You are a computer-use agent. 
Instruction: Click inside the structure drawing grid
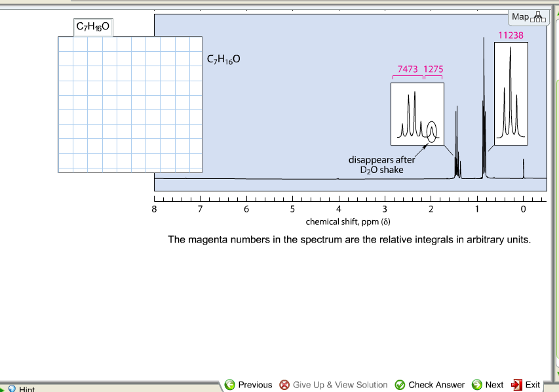tap(130, 105)
